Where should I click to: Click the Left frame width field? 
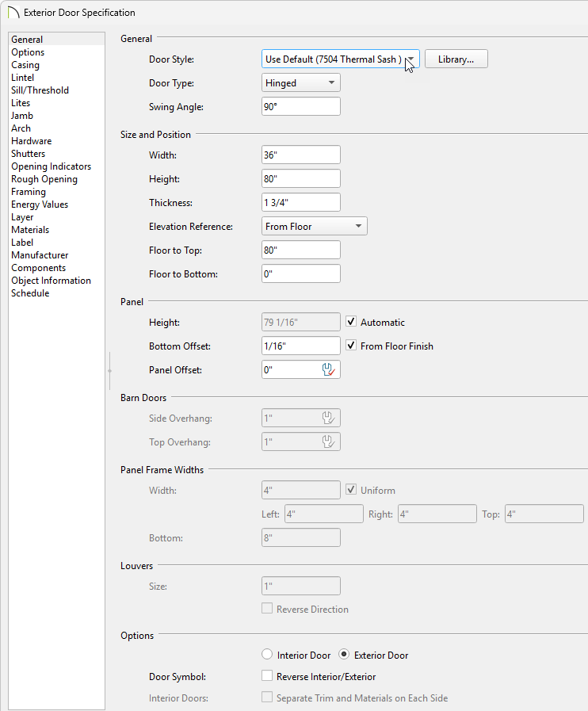(324, 514)
